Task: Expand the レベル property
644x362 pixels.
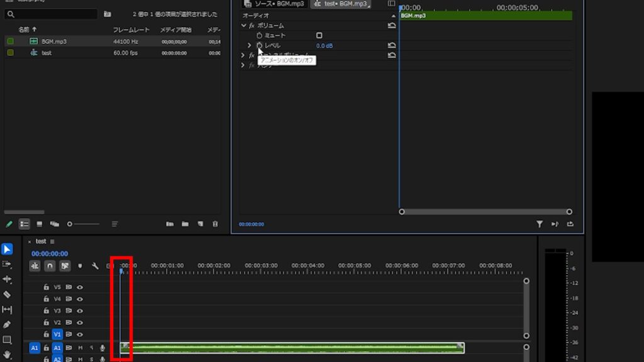Action: (x=249, y=45)
